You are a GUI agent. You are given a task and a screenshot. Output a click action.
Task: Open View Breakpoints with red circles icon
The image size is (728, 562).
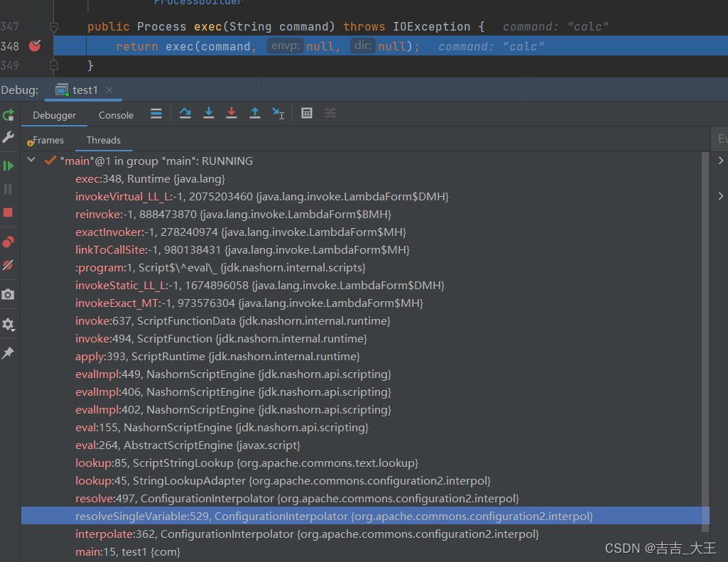pos(9,241)
